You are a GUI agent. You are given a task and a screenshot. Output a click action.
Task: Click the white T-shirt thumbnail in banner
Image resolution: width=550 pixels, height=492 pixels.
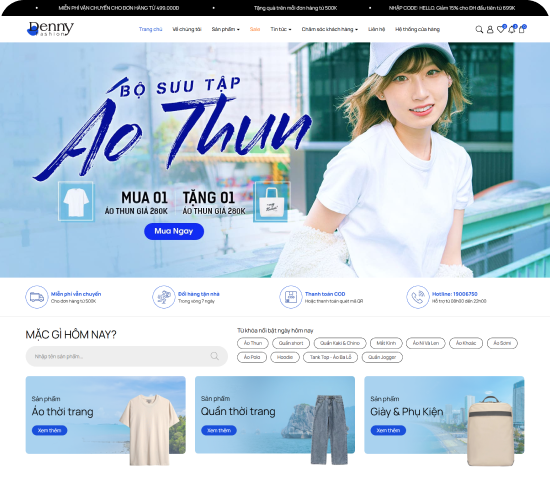pyautogui.click(x=76, y=201)
